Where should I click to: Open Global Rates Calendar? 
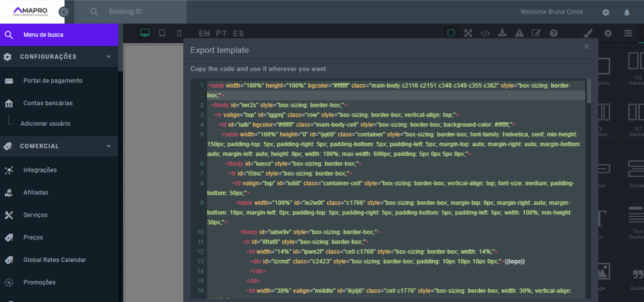(54, 260)
